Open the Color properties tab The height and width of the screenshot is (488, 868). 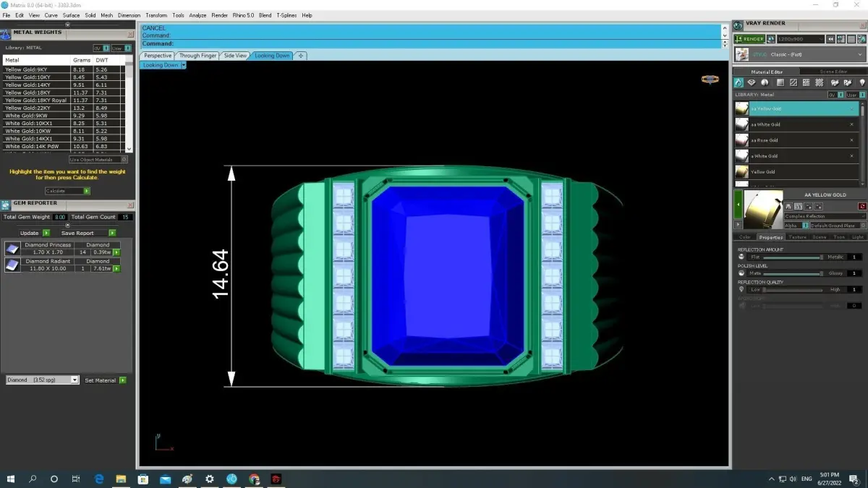(x=744, y=237)
